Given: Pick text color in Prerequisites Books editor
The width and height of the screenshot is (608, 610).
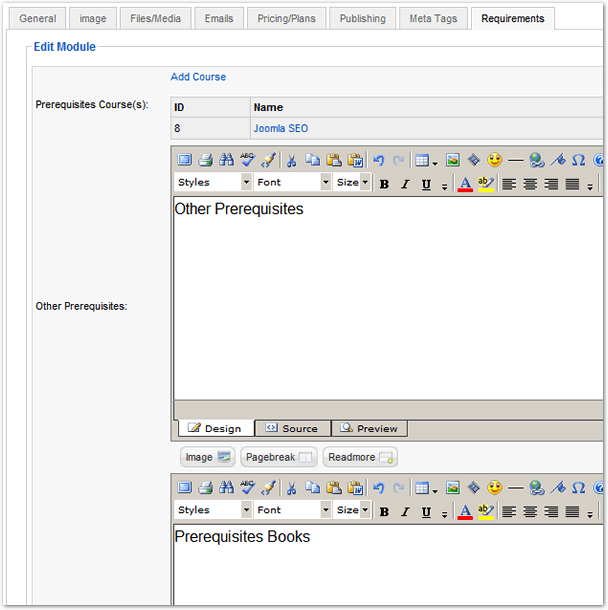Looking at the screenshot, I should [465, 512].
